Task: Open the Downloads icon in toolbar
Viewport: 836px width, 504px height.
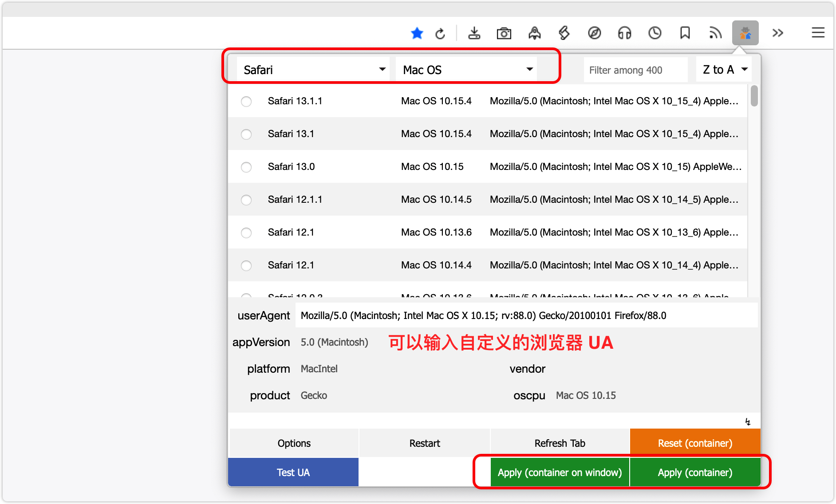Action: 474,33
